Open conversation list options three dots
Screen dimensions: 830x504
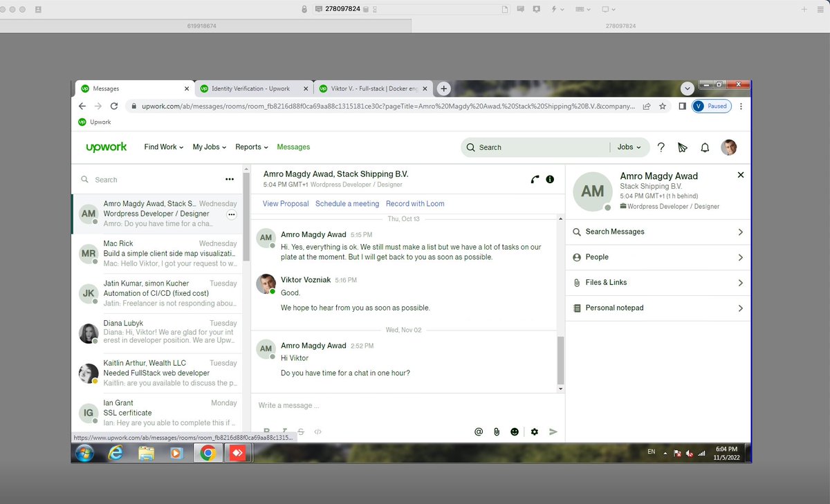pyautogui.click(x=230, y=179)
